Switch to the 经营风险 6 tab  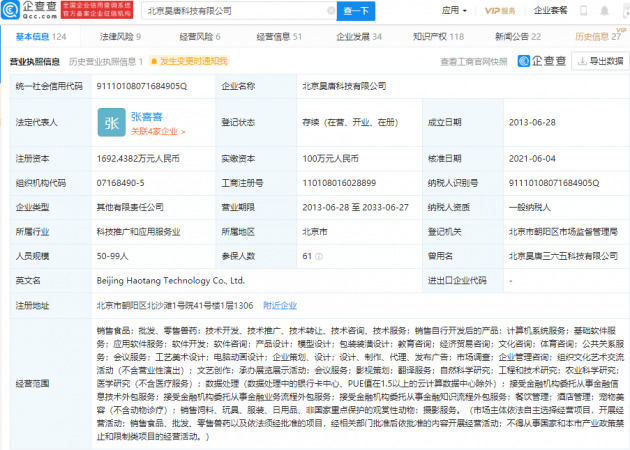pos(200,37)
